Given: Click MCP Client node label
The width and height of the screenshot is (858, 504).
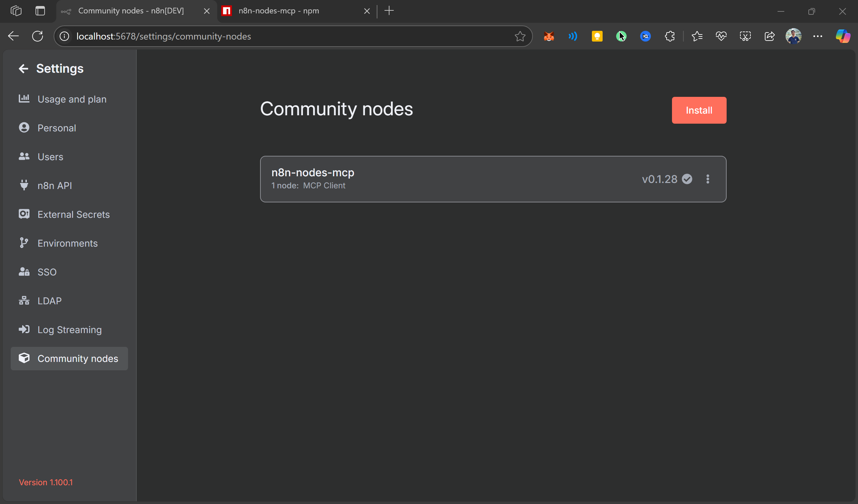Looking at the screenshot, I should (x=324, y=186).
